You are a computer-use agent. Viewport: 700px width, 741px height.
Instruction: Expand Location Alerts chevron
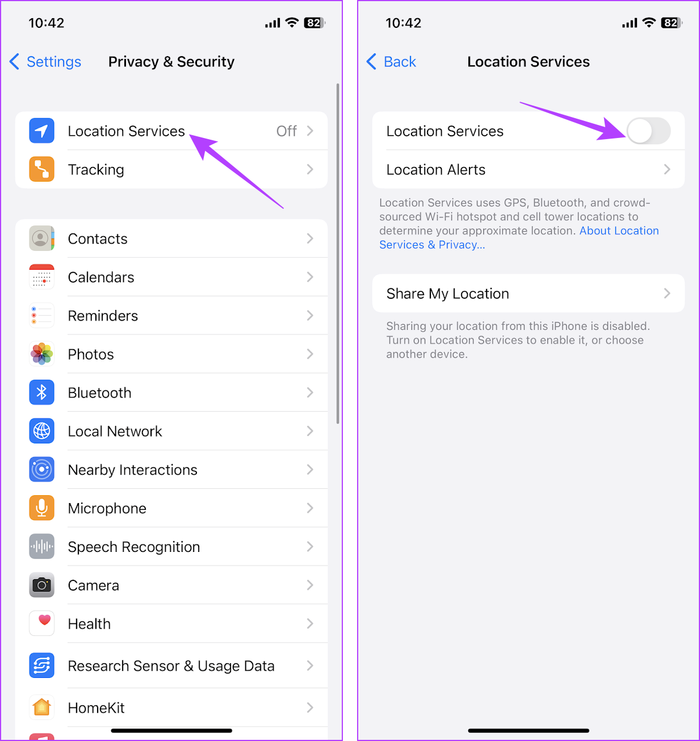pos(667,169)
